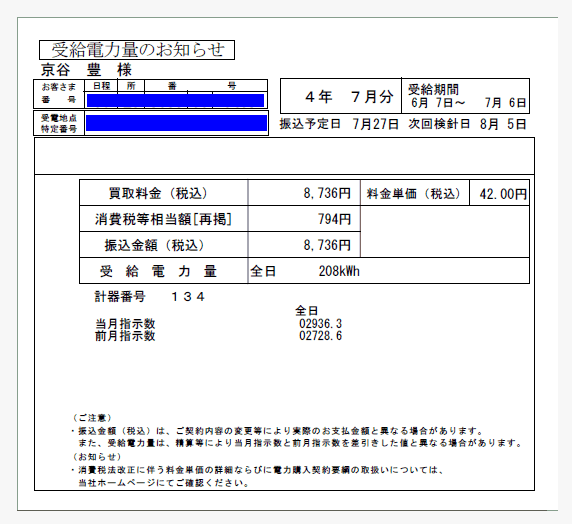Viewport: 572px width, 524px height.
Task: Select the meter number 134
Action: pyautogui.click(x=188, y=297)
